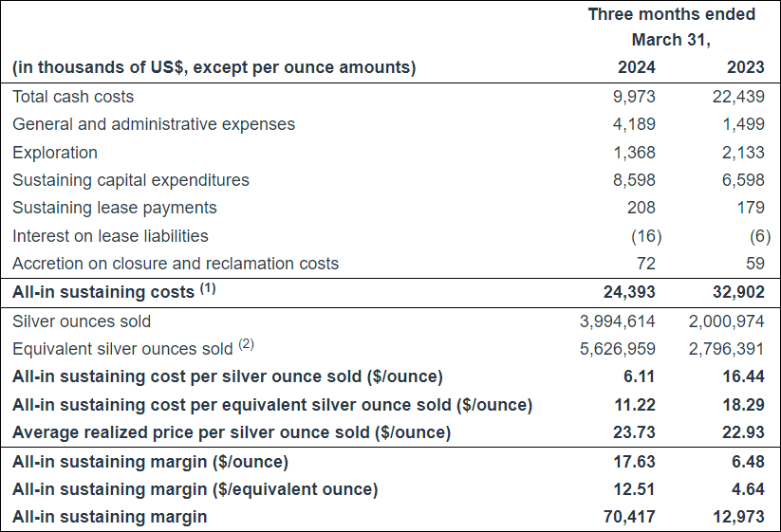Click 'Accretion on closure and reclamation costs' label
The height and width of the screenshot is (532, 781).
176,264
